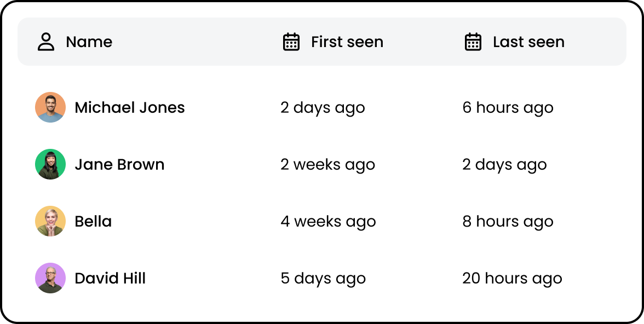The width and height of the screenshot is (644, 324).
Task: Open Michael Jones's avatar picture
Action: [x=50, y=107]
